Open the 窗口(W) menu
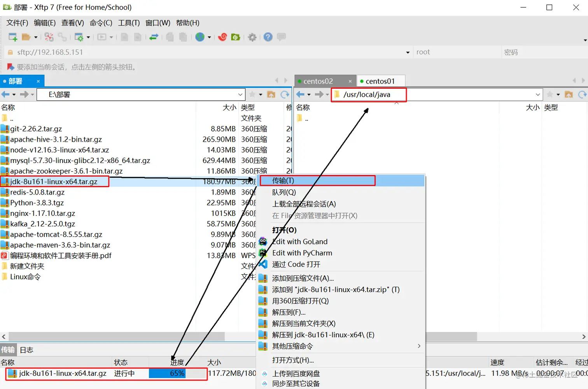 click(x=158, y=23)
